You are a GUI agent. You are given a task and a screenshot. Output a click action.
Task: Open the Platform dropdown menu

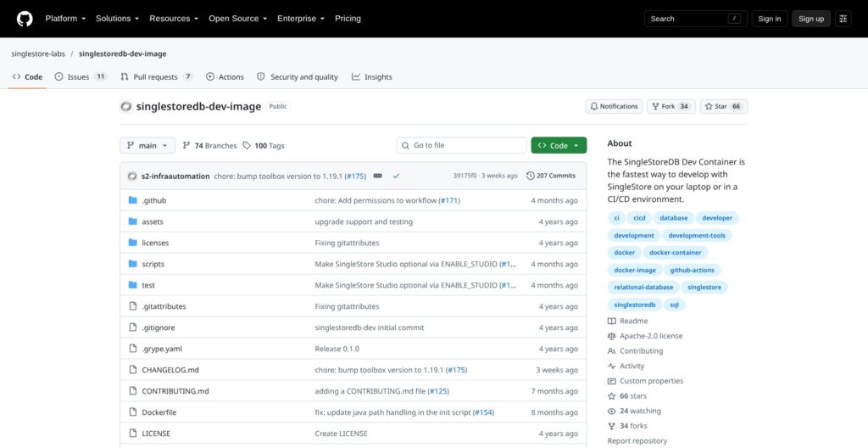[x=65, y=19]
